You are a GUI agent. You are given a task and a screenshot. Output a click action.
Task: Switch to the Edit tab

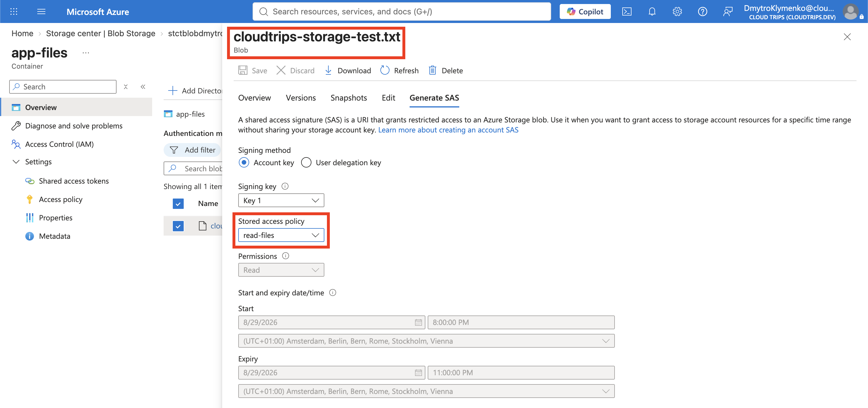388,98
